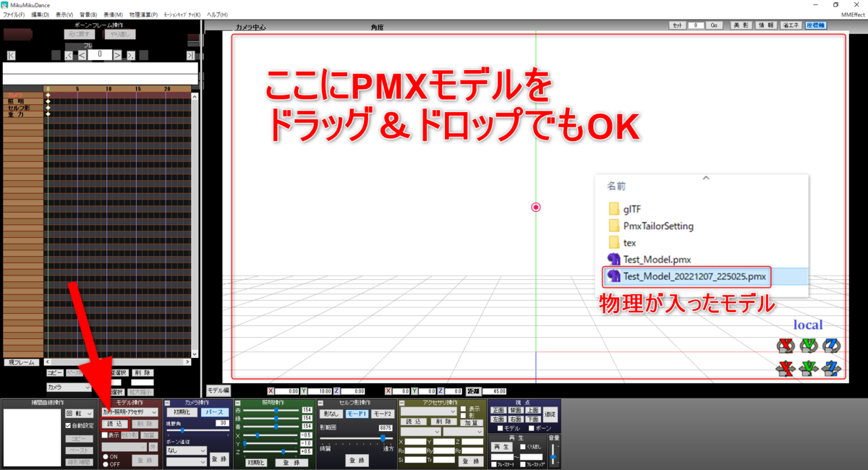Click the camera 登録 register button
The height and width of the screenshot is (470, 868).
[219, 458]
